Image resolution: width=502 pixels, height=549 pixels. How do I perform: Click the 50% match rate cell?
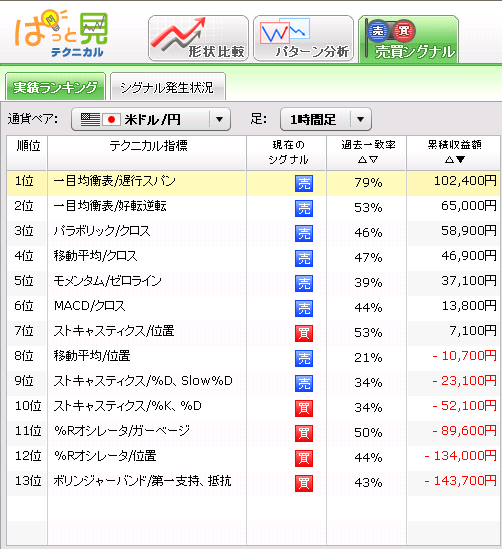coord(368,432)
